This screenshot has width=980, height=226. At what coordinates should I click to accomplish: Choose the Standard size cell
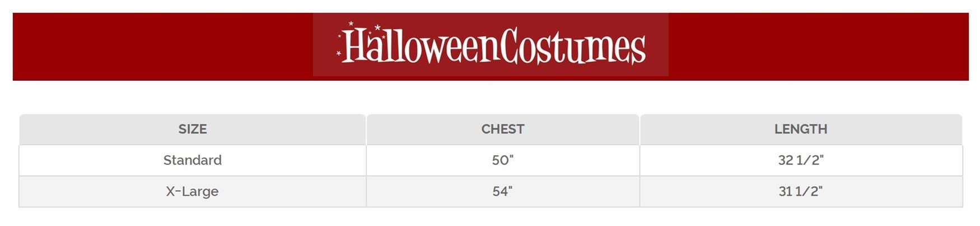tap(193, 160)
